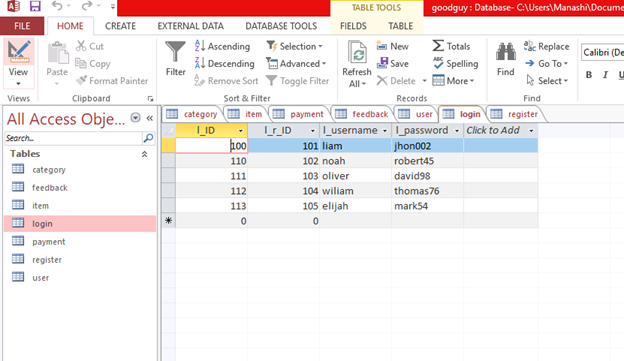Click Save record in Records group
This screenshot has height=361, width=624.
pyautogui.click(x=393, y=63)
